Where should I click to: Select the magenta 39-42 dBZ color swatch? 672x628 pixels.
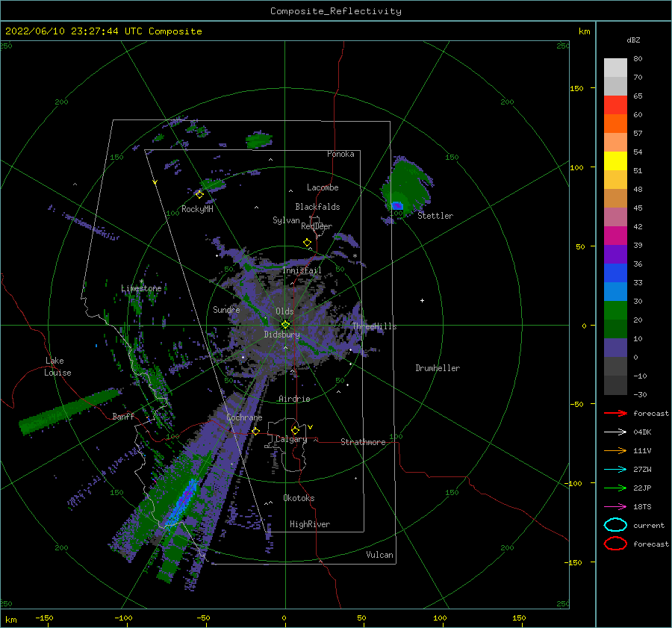pyautogui.click(x=615, y=236)
